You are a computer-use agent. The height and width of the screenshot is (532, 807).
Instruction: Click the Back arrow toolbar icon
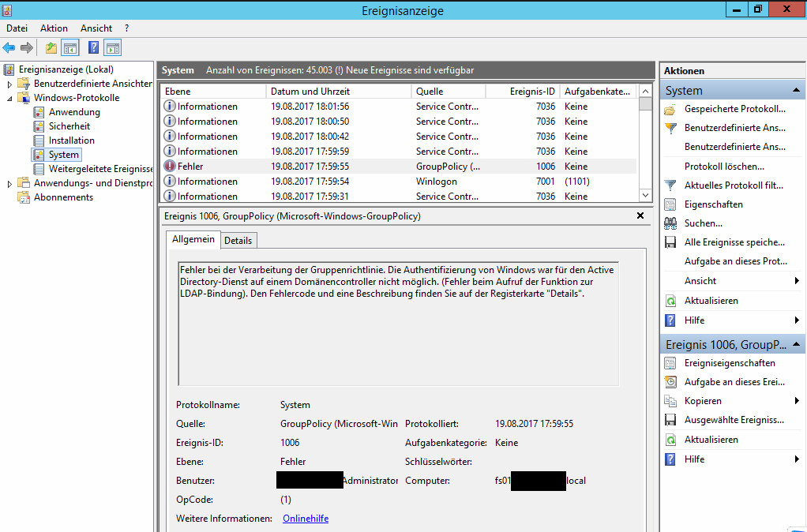[x=9, y=48]
